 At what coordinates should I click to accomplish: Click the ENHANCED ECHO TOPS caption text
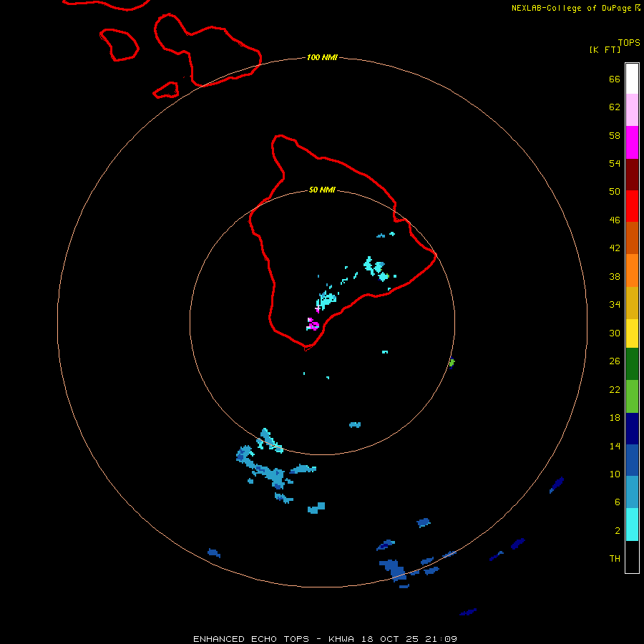(251, 639)
